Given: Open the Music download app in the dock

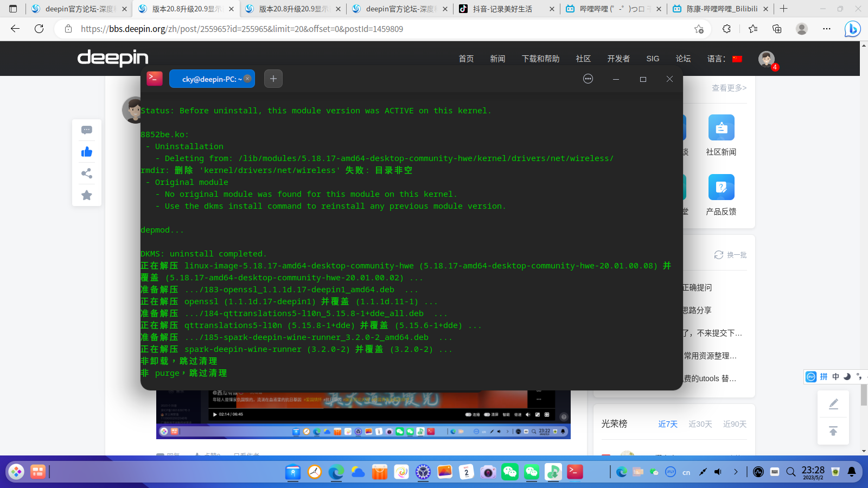Looking at the screenshot, I should [552, 472].
